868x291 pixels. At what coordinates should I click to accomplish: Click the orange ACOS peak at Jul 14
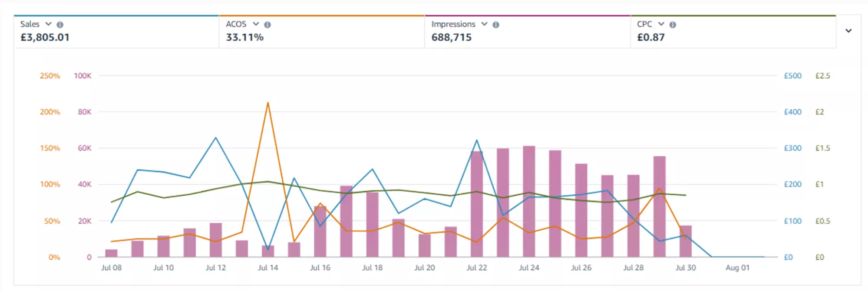(268, 103)
